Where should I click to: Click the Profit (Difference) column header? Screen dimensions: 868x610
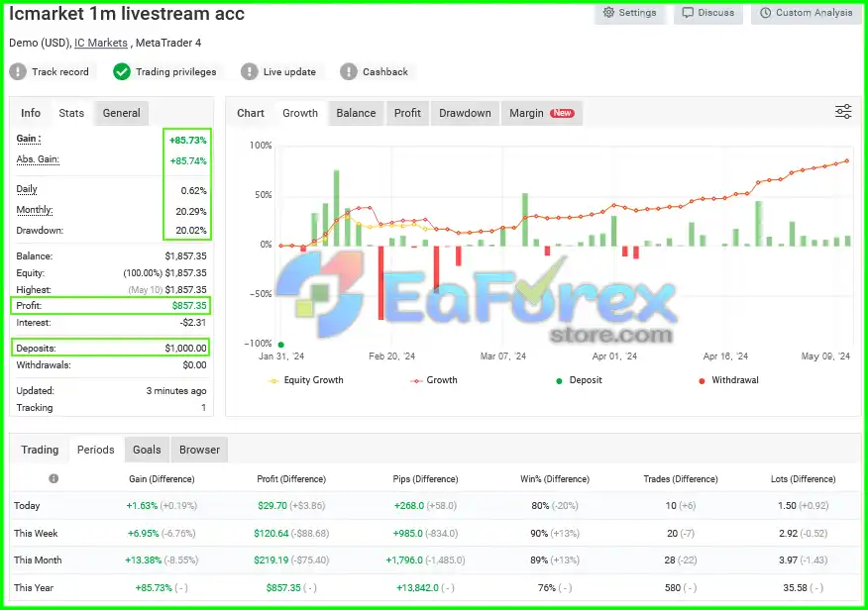(291, 479)
